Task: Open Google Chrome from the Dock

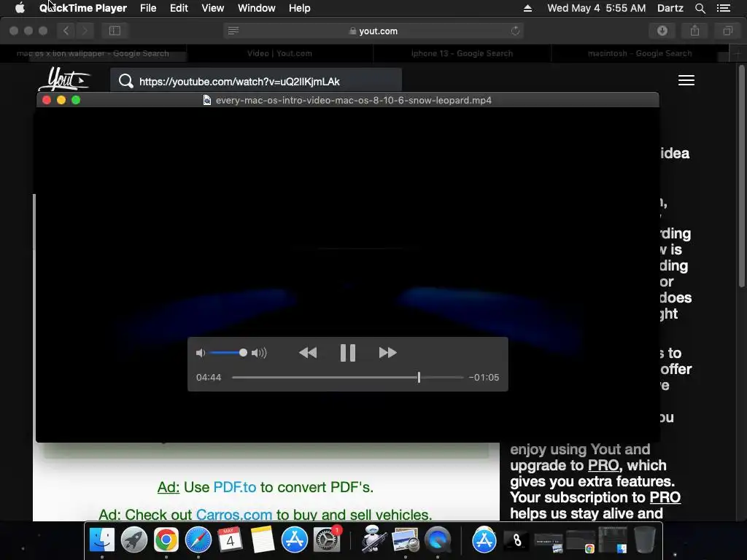Action: (x=166, y=540)
